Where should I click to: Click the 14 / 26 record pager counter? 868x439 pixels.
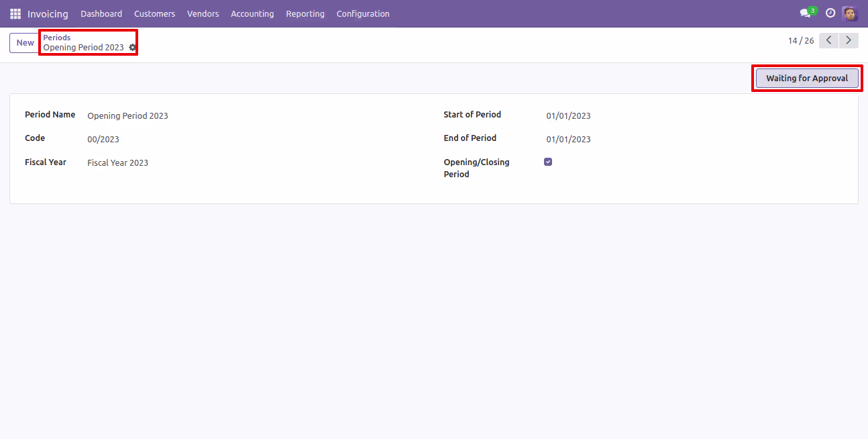point(801,41)
